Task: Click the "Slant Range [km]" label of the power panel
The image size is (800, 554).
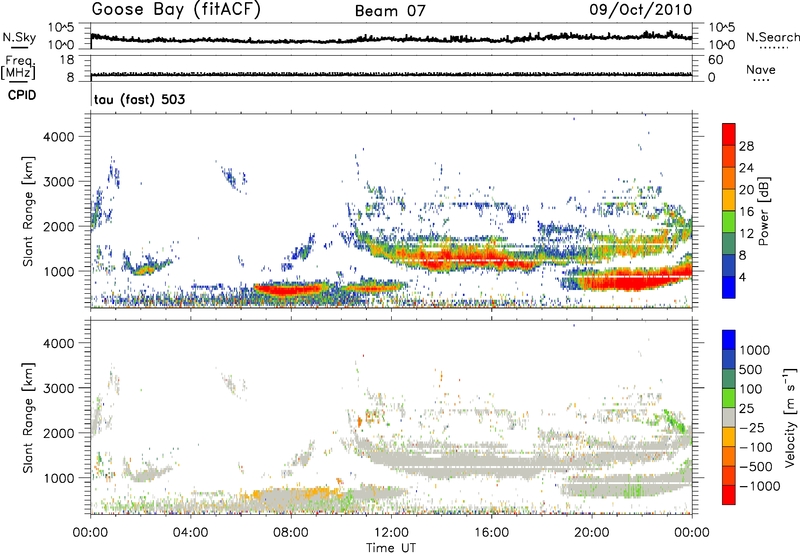Action: click(28, 211)
